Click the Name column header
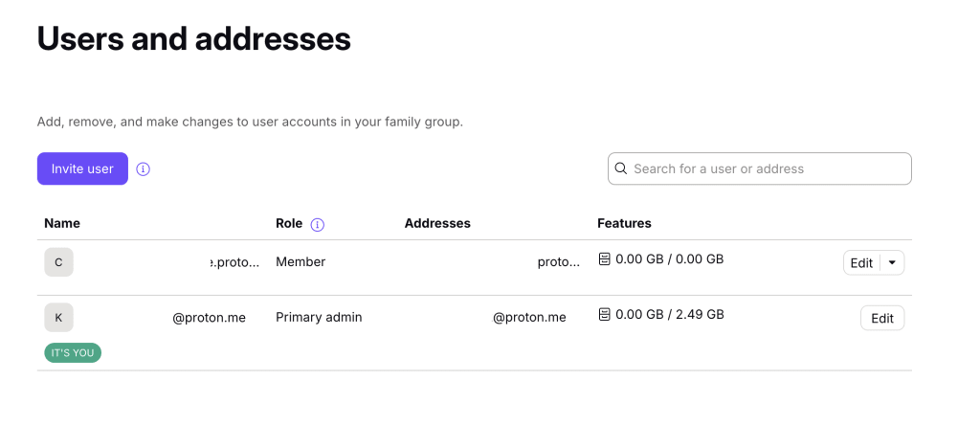980x448 pixels. pos(62,223)
